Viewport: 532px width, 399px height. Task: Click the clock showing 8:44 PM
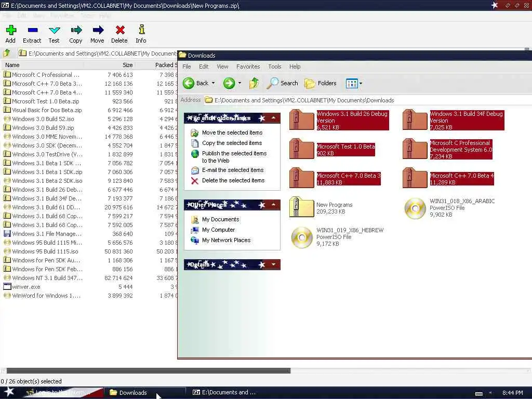click(x=512, y=393)
